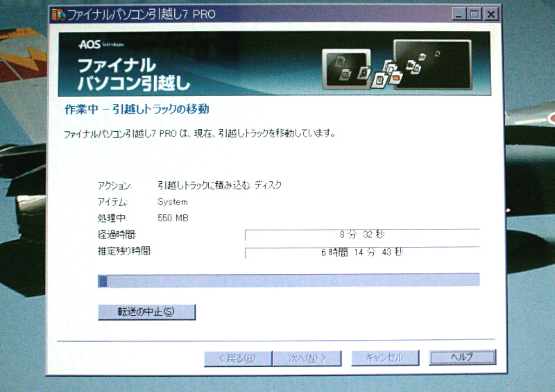Image resolution: width=555 pixels, height=392 pixels.
Task: Click the two-computer transfer graphic in banner
Action: tap(397, 65)
